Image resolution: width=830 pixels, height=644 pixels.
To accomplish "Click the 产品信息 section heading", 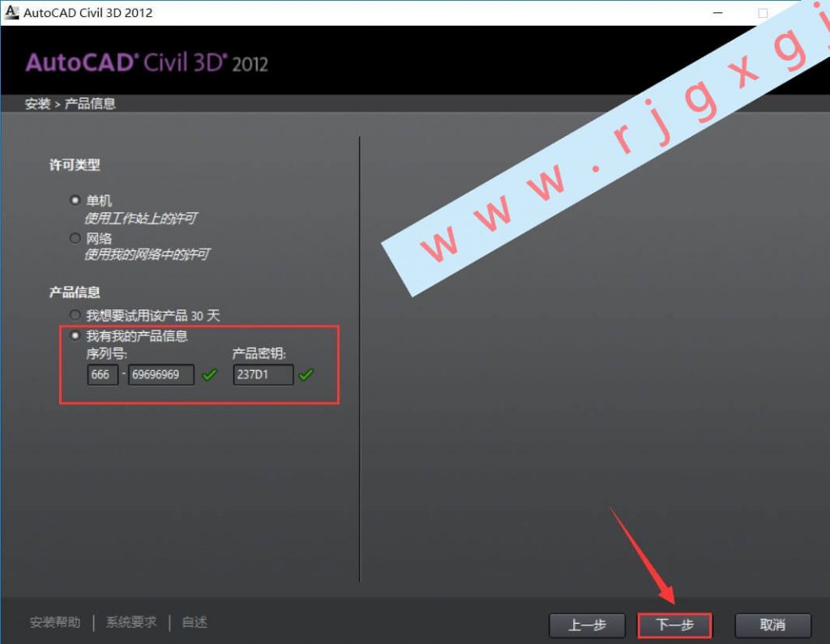I will pyautogui.click(x=75, y=292).
